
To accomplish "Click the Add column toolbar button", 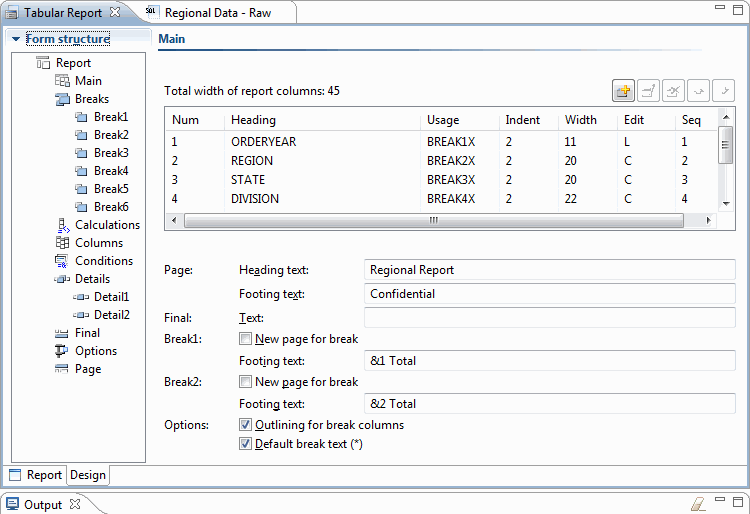I will click(x=623, y=90).
